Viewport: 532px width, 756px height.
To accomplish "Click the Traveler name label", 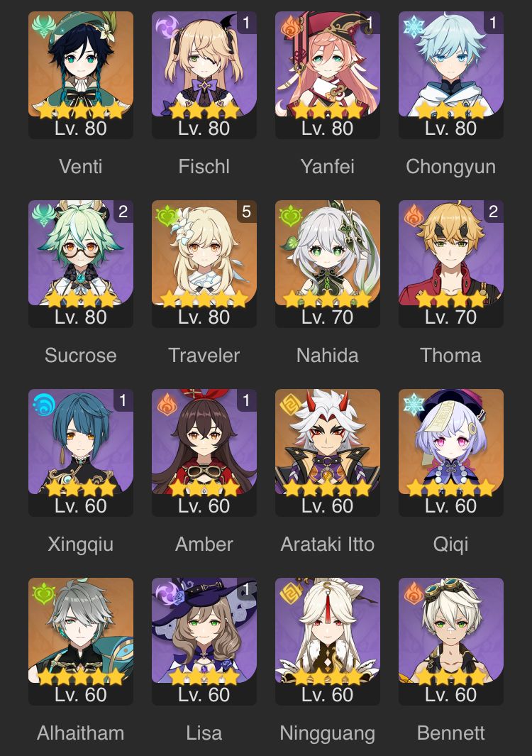I will (x=204, y=356).
